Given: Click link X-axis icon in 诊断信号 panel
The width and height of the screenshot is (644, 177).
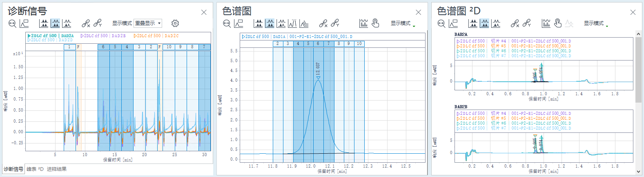Looking at the screenshot, I should (x=86, y=23).
